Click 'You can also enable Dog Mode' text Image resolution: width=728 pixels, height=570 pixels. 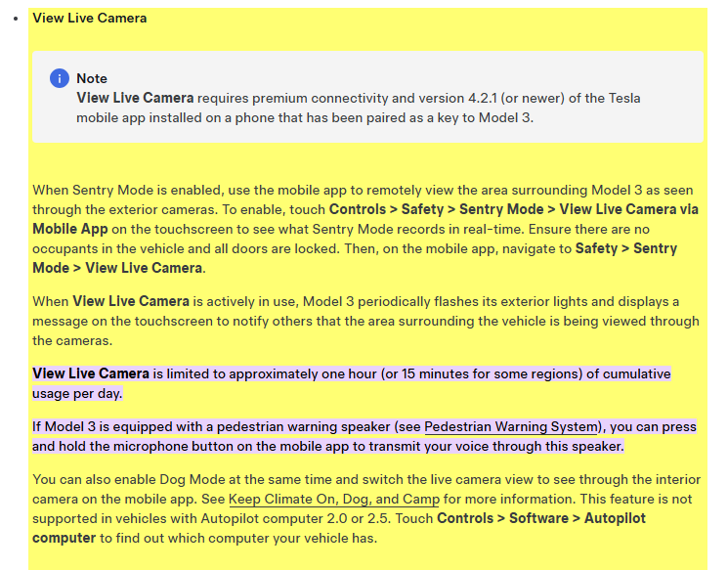(x=129, y=479)
